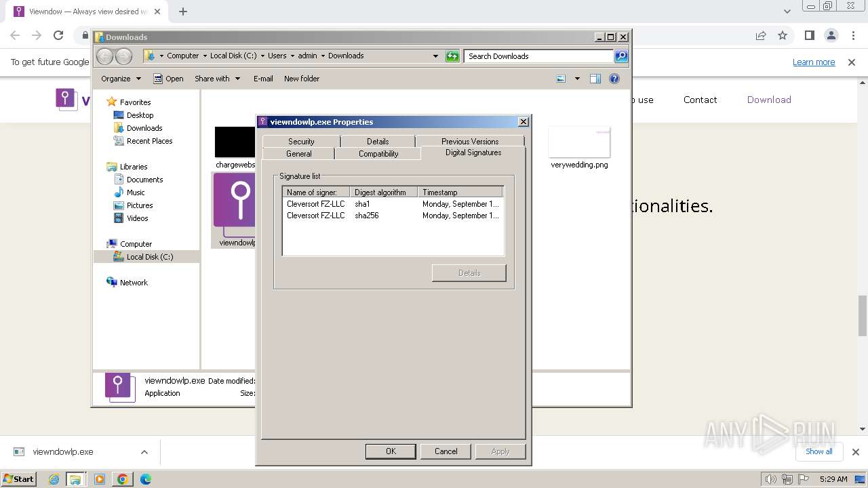The height and width of the screenshot is (488, 868).
Task: Open Contact link on Viewndow site
Action: [700, 100]
